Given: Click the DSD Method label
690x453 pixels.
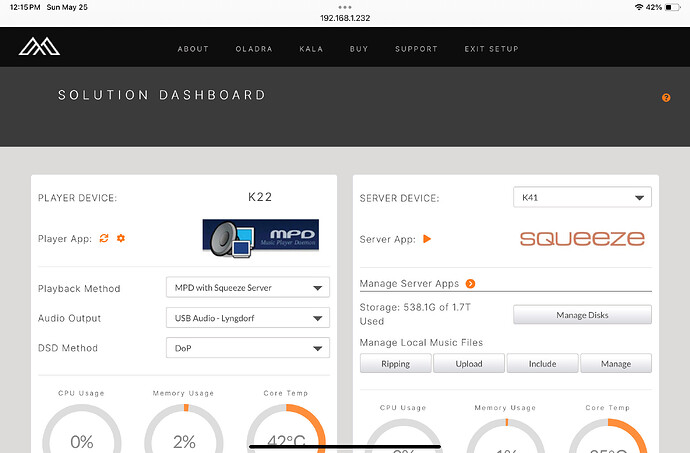Looking at the screenshot, I should click(x=68, y=348).
